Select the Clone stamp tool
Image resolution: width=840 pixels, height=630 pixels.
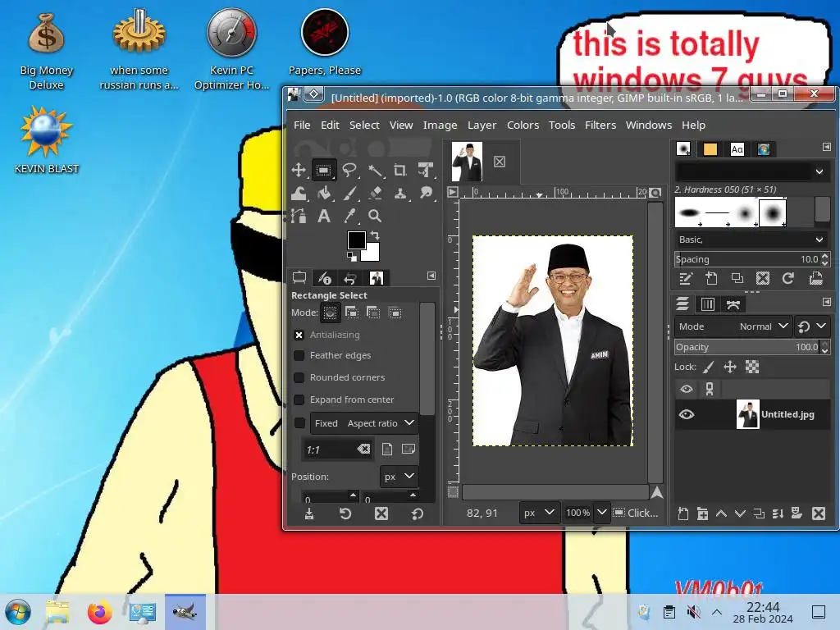[399, 194]
